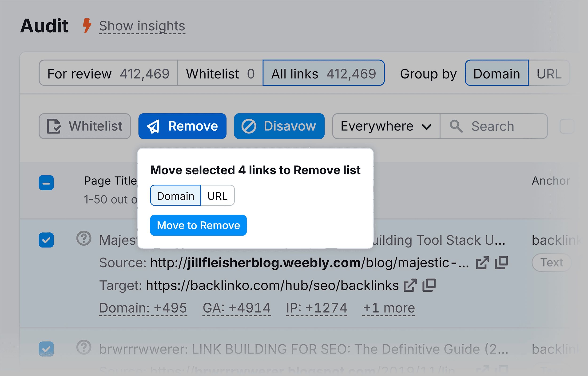This screenshot has height=376, width=588.
Task: Uncheck the brwrrrwwerer row checkbox
Action: point(46,349)
